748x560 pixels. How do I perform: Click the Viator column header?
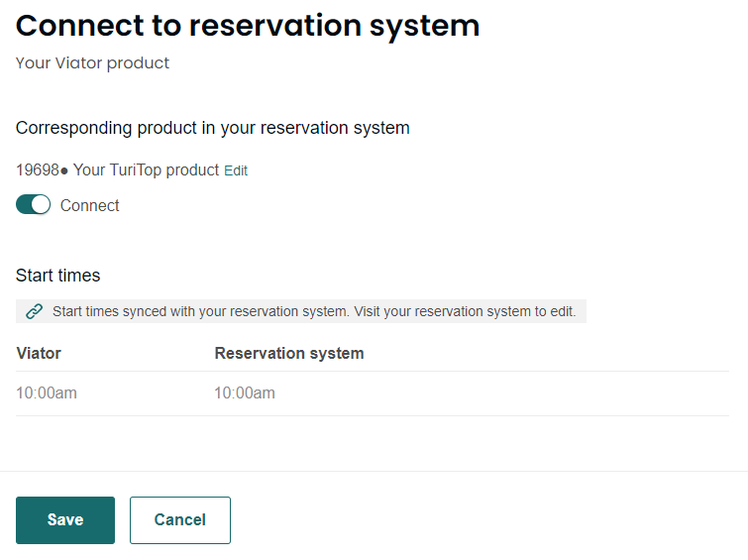tap(39, 353)
